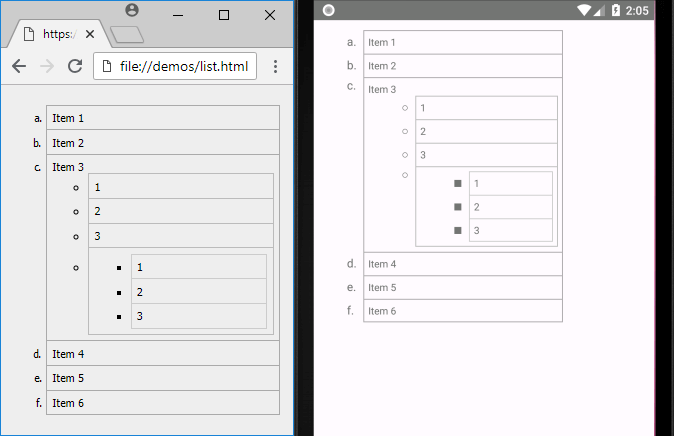This screenshot has width=674, height=436.
Task: Click 'Item 5' in the browser list
Action: 163,378
